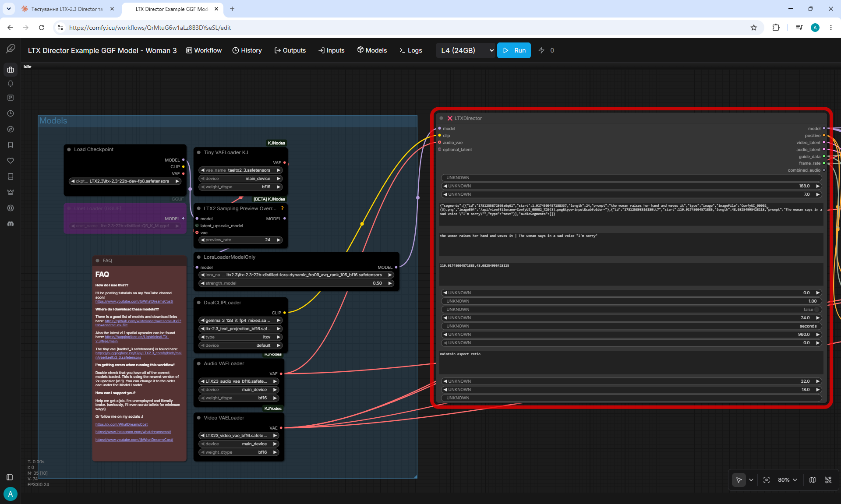Open the heart favorites icon in sidebar
The image size is (841, 504).
click(11, 161)
